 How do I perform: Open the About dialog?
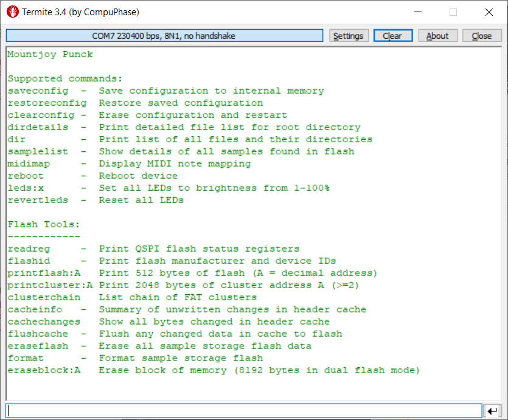pyautogui.click(x=437, y=36)
